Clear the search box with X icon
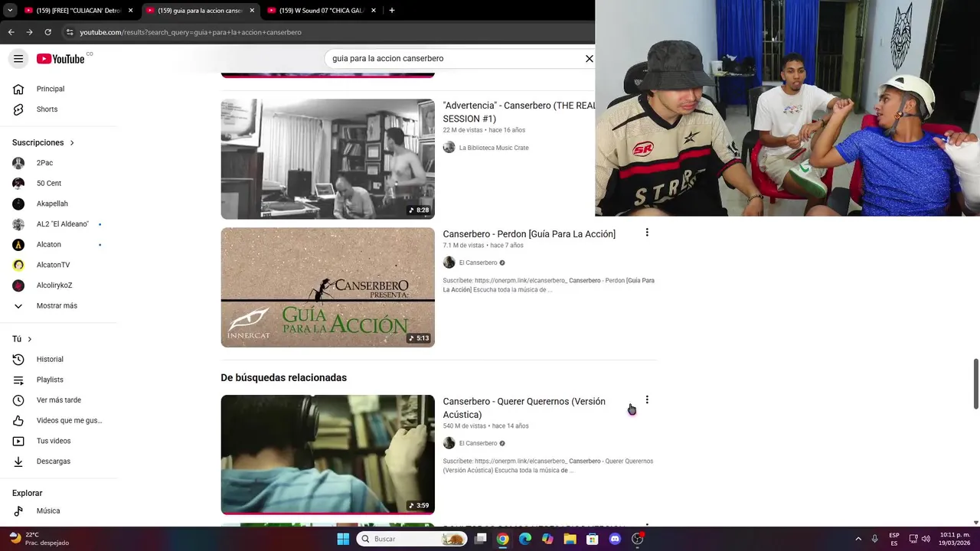This screenshot has height=551, width=980. coord(590,58)
